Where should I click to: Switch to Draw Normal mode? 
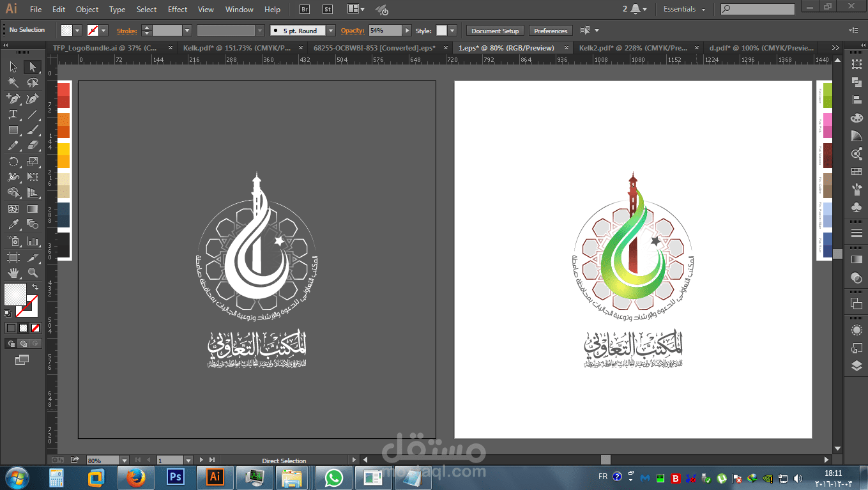pyautogui.click(x=11, y=344)
